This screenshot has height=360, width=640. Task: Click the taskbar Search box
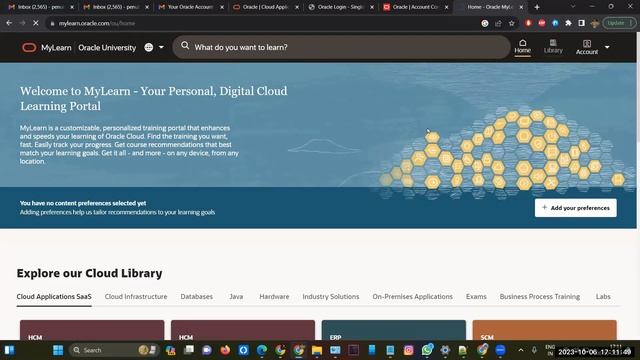point(113,350)
